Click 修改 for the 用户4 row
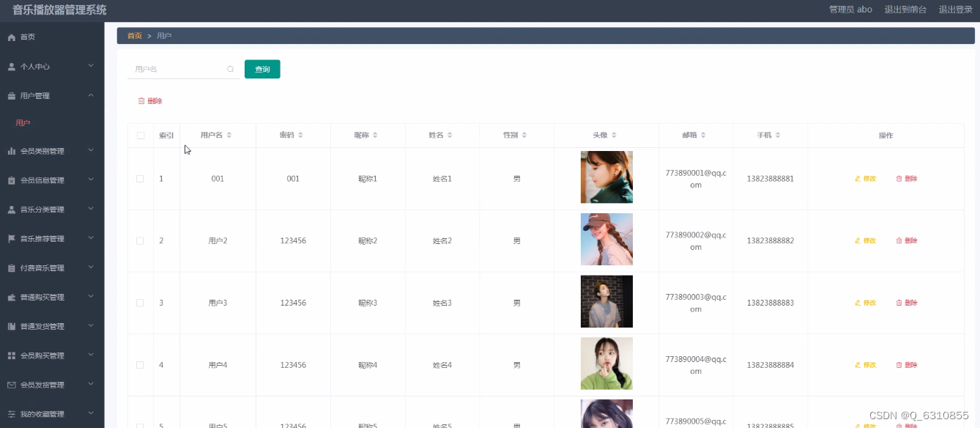This screenshot has width=980, height=428. pos(865,365)
